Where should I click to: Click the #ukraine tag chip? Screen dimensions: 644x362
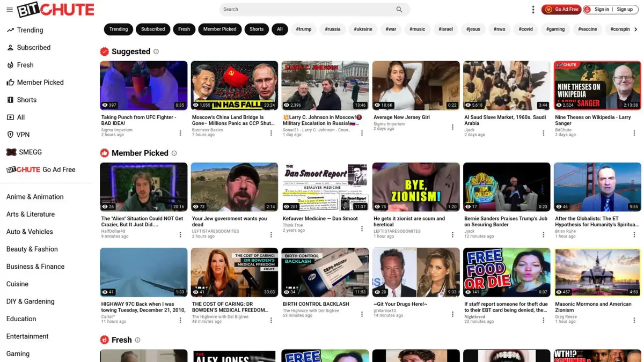tap(363, 29)
